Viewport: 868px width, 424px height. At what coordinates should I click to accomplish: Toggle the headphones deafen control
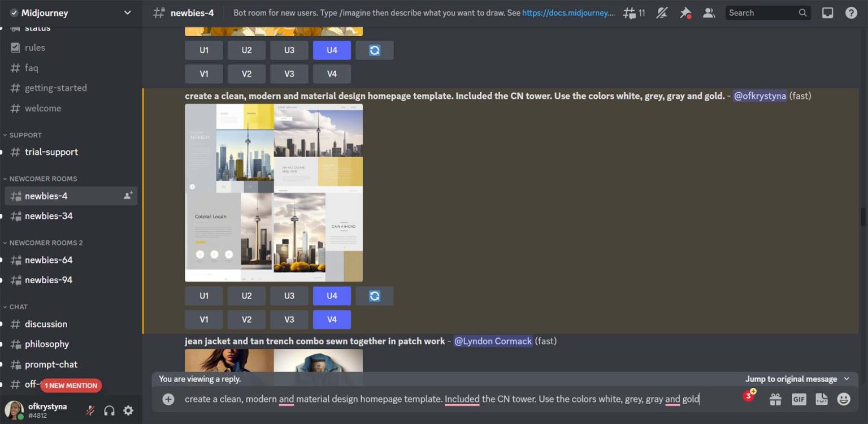pos(109,410)
